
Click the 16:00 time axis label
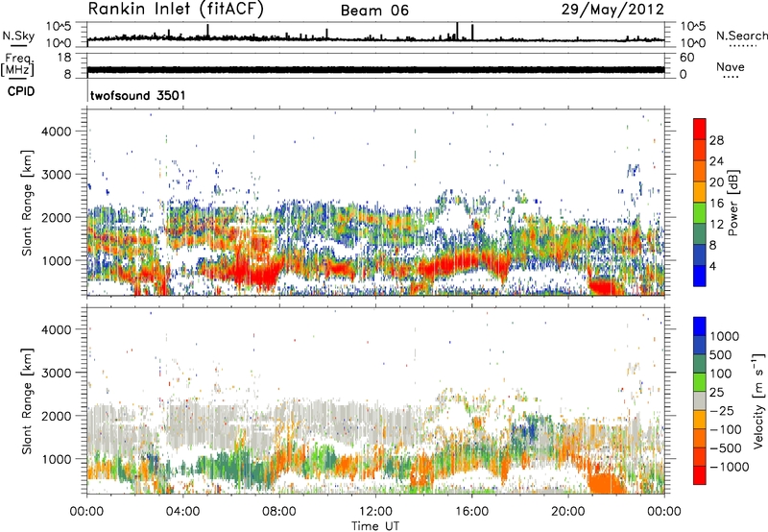471,512
